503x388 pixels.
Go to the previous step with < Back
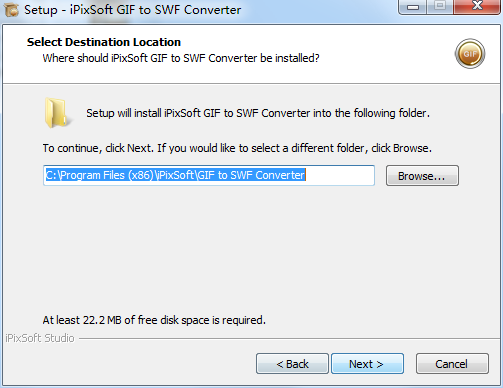click(x=292, y=364)
